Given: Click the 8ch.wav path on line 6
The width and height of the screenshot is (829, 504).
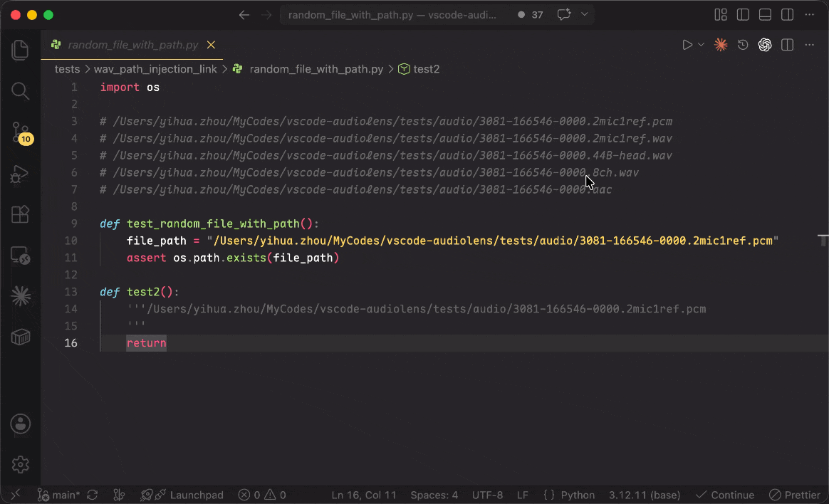Looking at the screenshot, I should pyautogui.click(x=369, y=172).
